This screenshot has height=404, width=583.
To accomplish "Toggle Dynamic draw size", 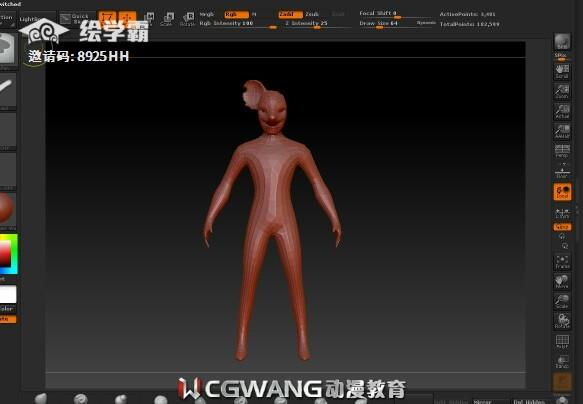I will [426, 23].
